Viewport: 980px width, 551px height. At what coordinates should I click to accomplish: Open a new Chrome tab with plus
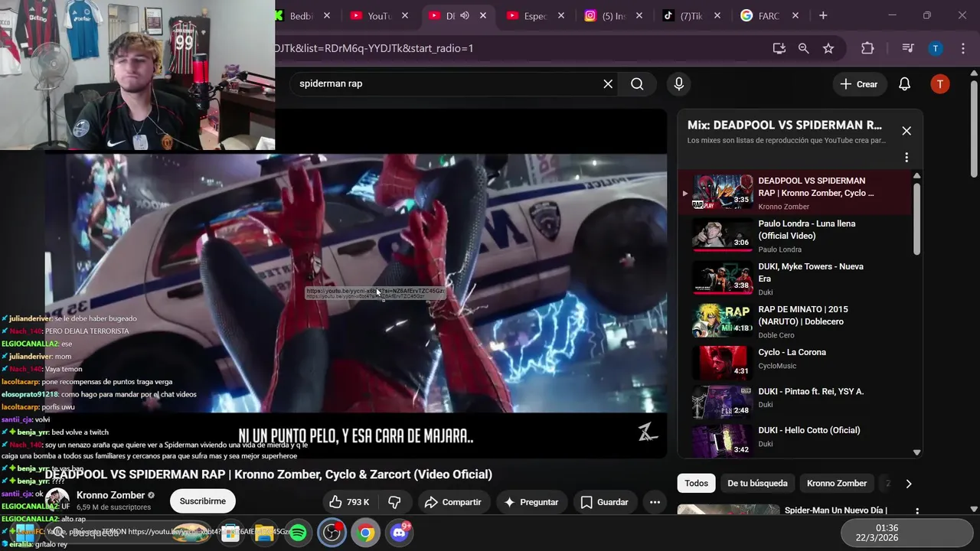click(x=823, y=15)
